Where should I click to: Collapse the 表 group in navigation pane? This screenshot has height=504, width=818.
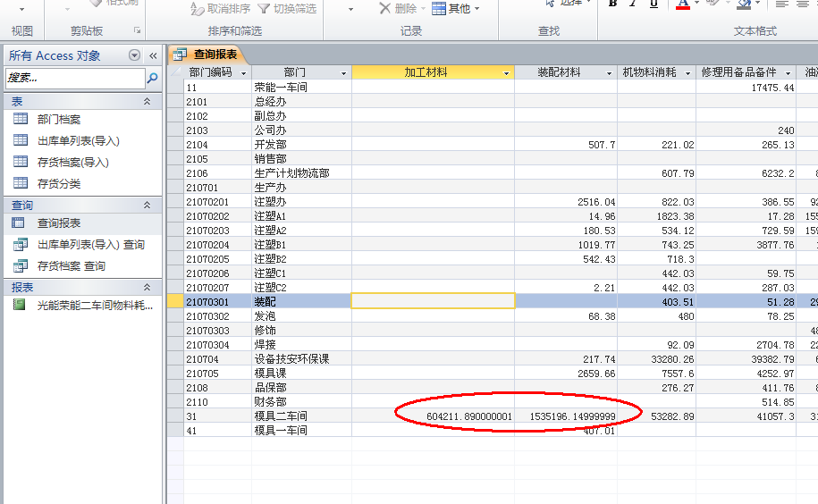(x=148, y=102)
